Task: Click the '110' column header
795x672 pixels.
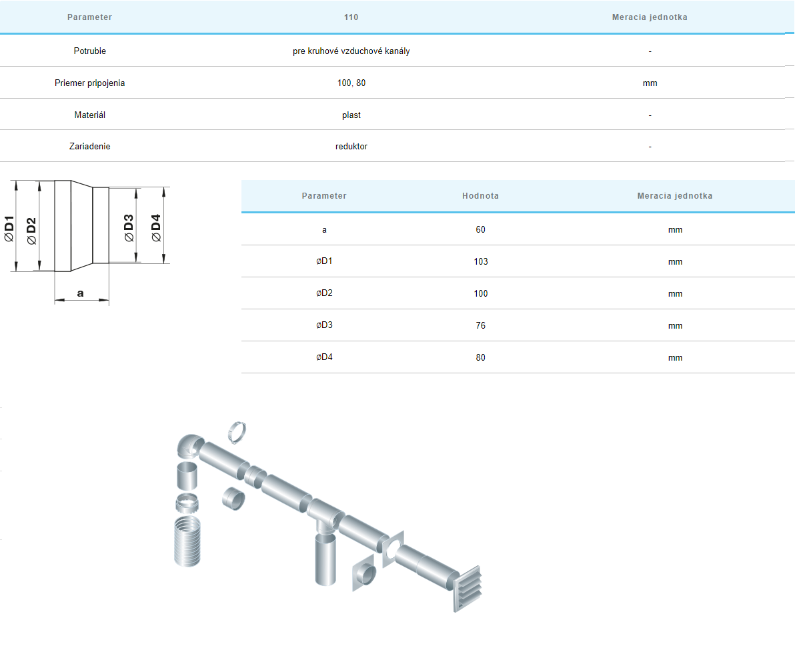Action: (x=351, y=17)
